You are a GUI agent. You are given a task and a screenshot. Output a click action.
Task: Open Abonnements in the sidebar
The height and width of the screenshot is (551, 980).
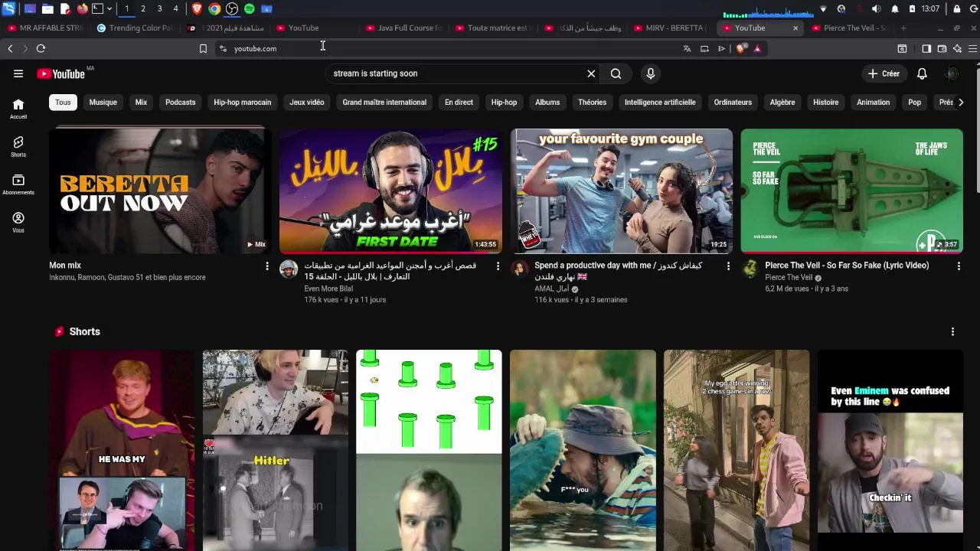pos(18,184)
